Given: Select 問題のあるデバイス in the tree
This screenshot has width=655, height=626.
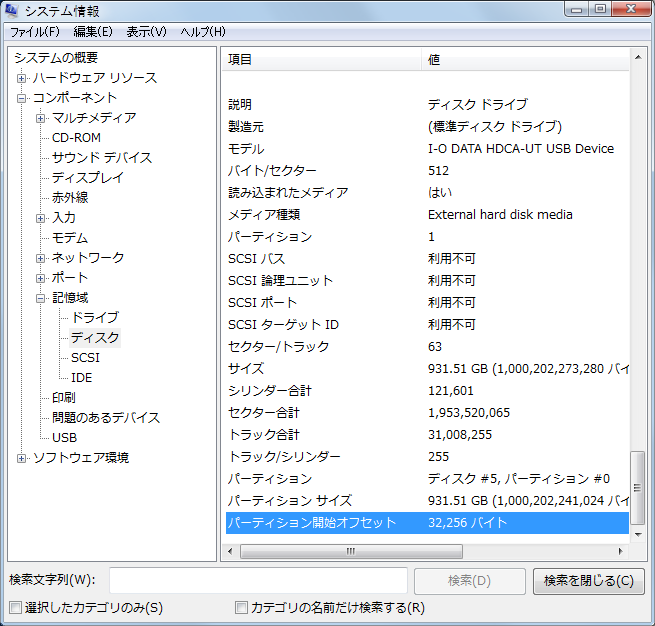Looking at the screenshot, I should coord(106,417).
